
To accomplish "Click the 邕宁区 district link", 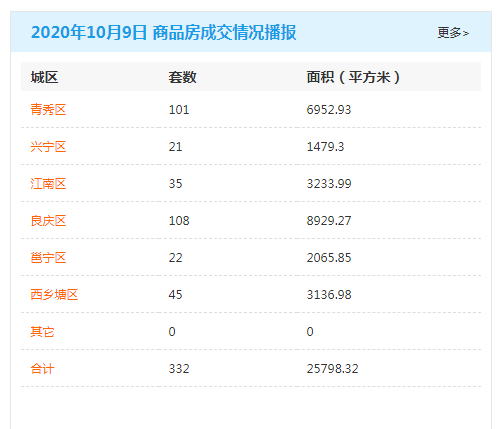I will (x=48, y=257).
